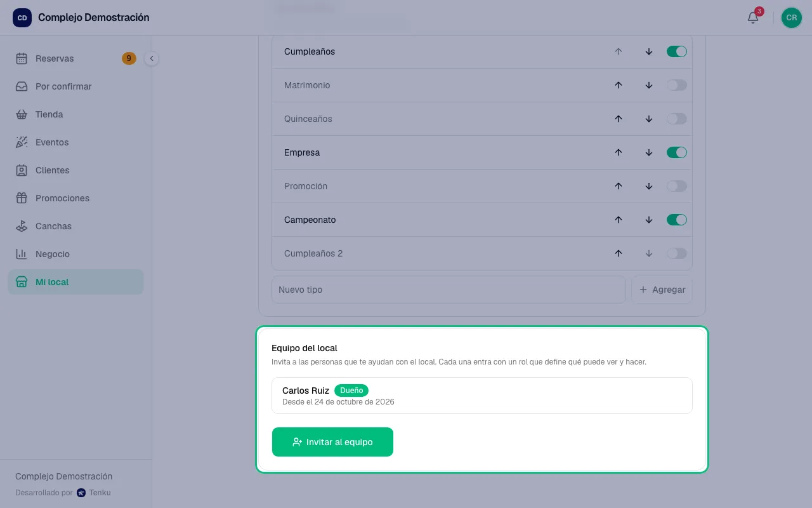
Task: Open Negocio statistics in sidebar
Action: point(75,254)
